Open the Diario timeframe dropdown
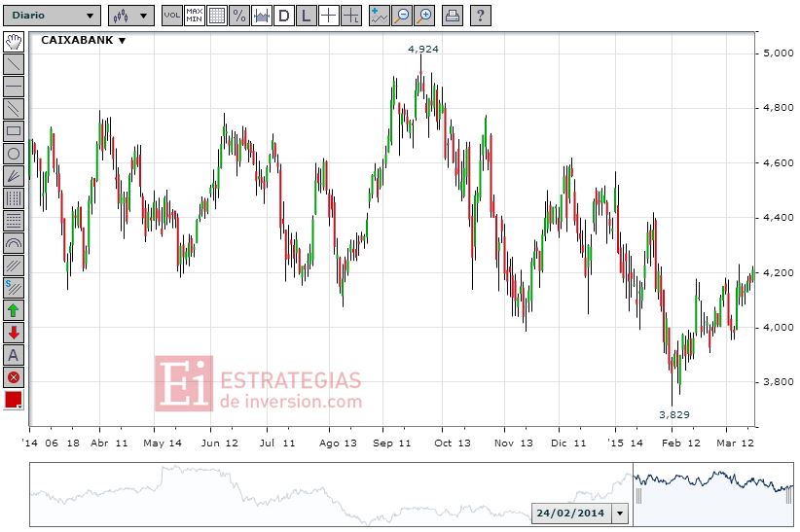 click(x=52, y=16)
